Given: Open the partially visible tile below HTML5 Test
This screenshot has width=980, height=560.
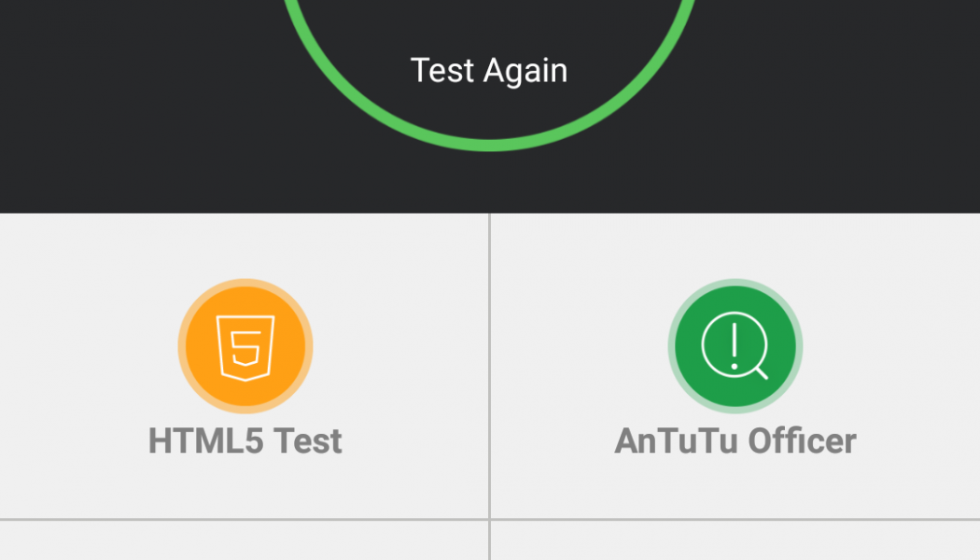Looking at the screenshot, I should tap(244, 540).
